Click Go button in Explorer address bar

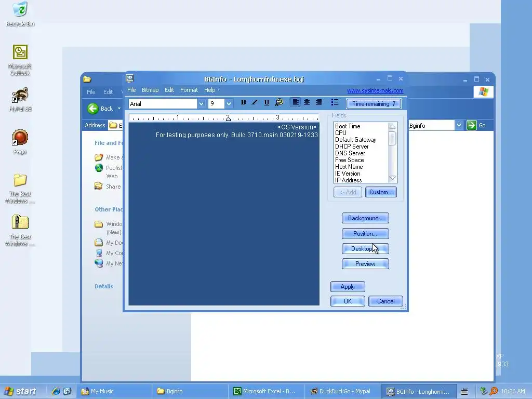(476, 125)
